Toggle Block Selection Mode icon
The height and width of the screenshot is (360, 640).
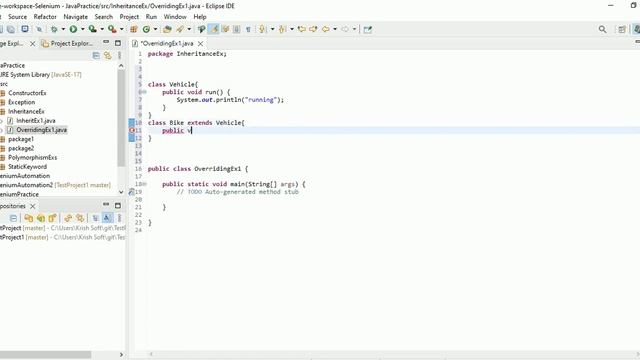(x=236, y=29)
